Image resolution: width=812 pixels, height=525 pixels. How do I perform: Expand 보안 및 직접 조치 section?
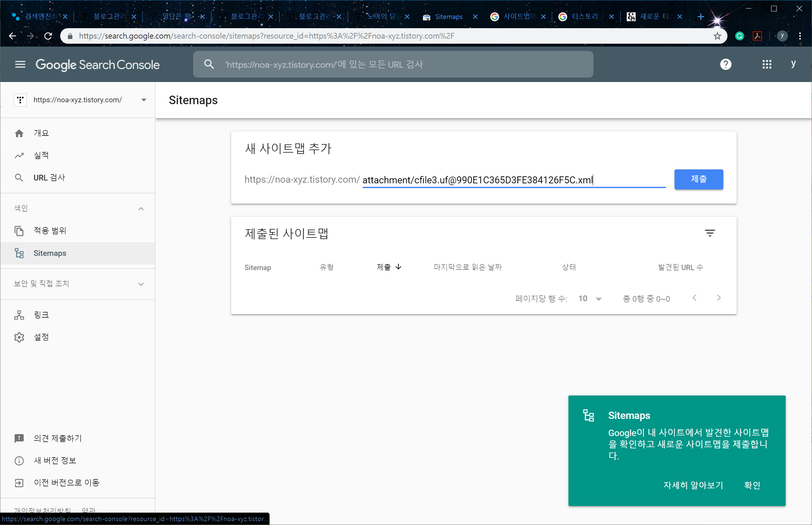141,284
